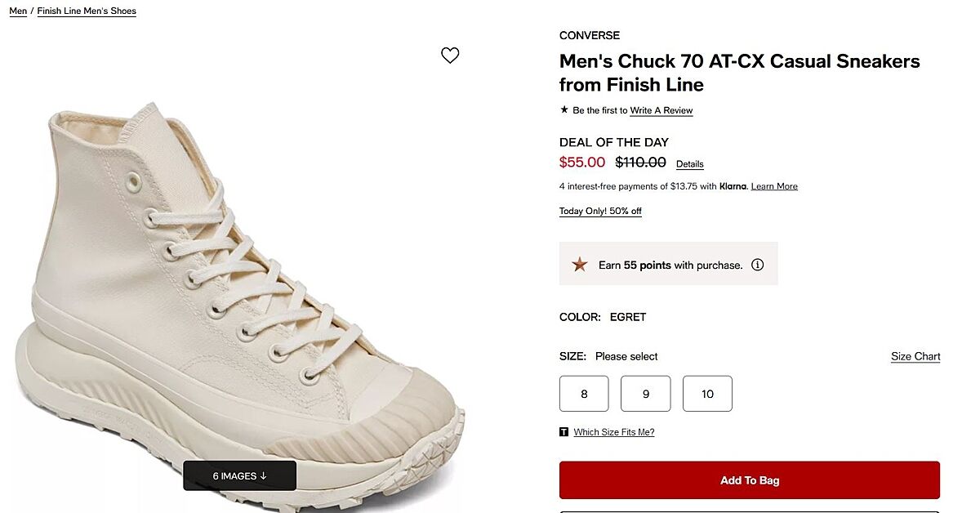Select size 10

point(707,394)
